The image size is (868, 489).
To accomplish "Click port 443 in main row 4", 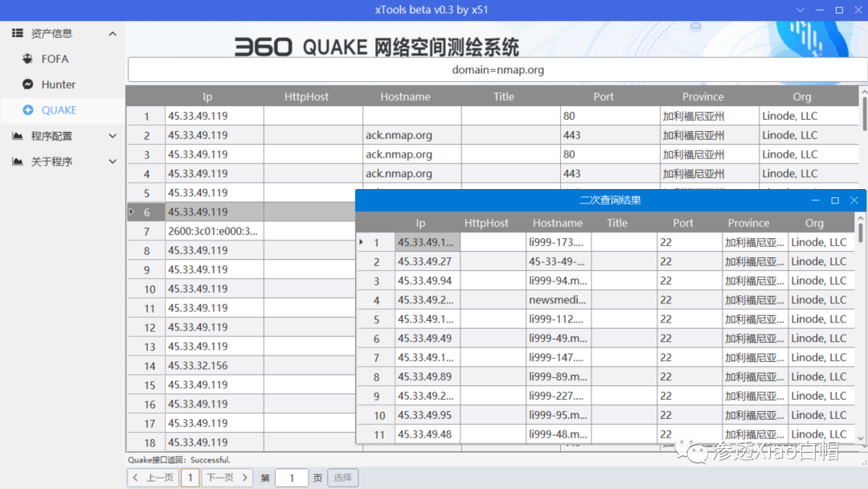I will point(572,174).
